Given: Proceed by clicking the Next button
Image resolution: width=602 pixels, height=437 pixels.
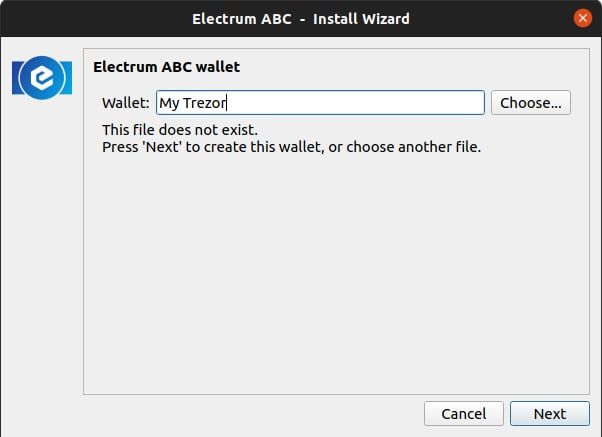Looking at the screenshot, I should coord(549,413).
